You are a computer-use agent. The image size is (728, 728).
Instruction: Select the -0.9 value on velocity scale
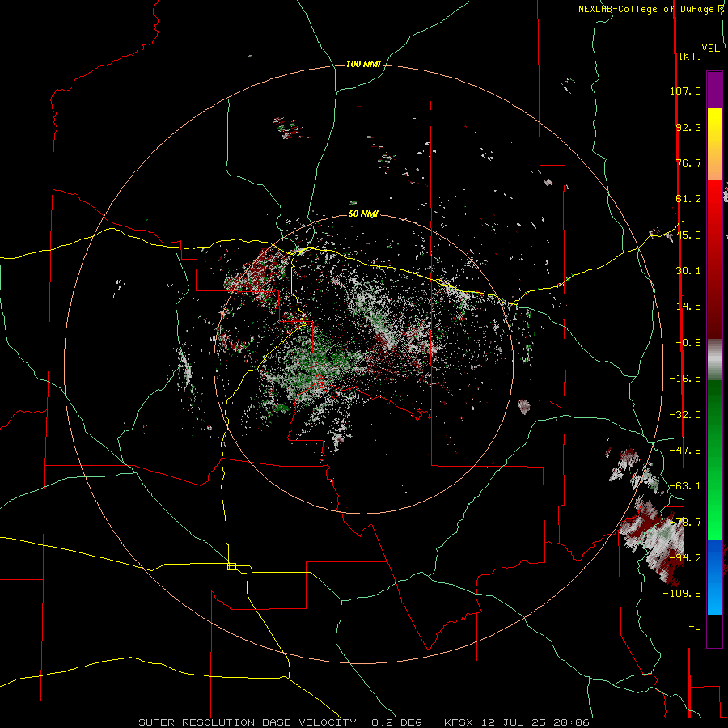pyautogui.click(x=688, y=343)
